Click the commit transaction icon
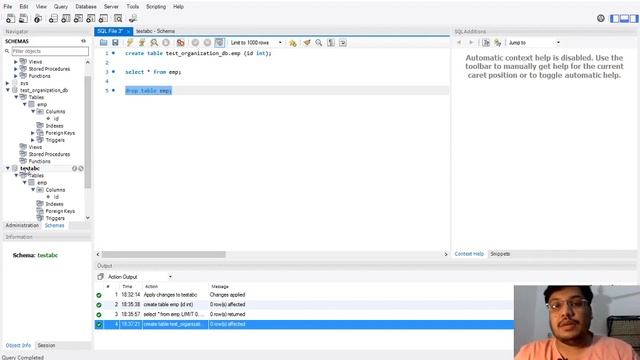Viewport: 640px width, 360px height. pos(196,42)
